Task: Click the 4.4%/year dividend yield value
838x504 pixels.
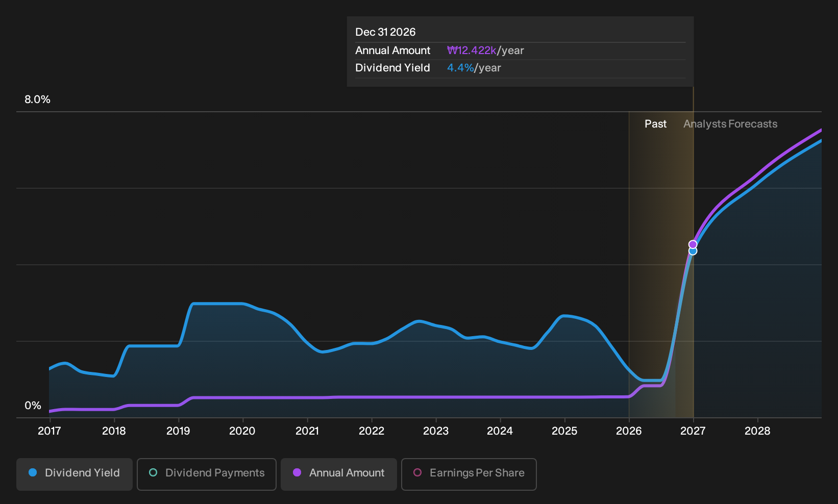Action: pyautogui.click(x=474, y=68)
